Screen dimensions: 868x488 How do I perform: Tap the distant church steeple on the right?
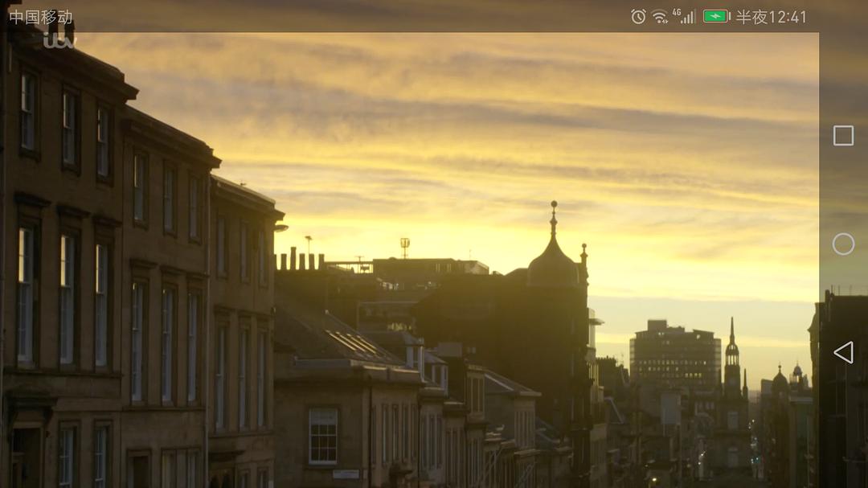731,354
